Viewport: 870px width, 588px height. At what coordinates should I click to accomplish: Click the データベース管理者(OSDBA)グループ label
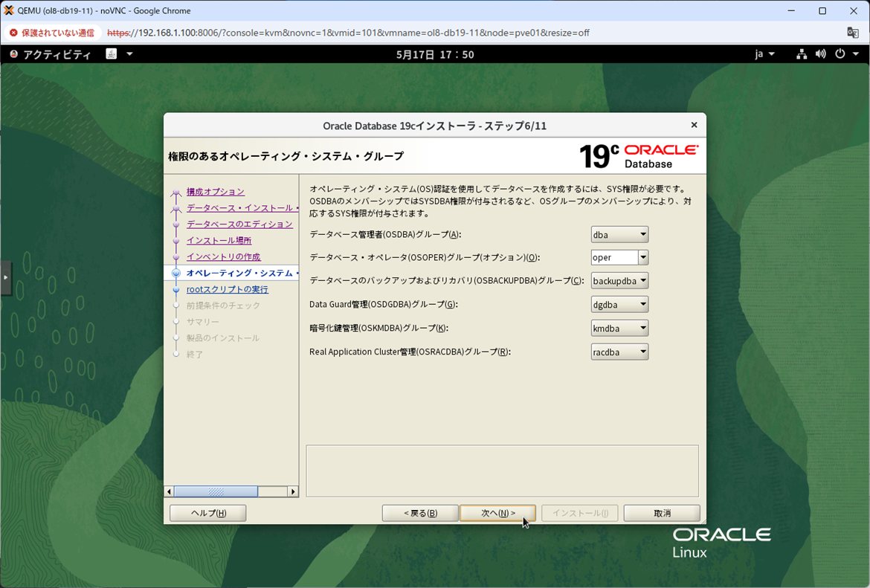[x=385, y=234]
